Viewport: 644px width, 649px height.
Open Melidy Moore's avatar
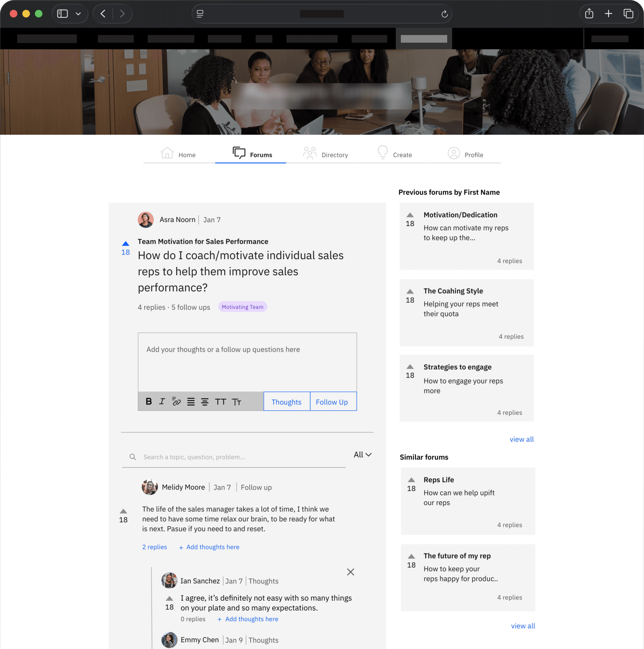[x=149, y=487]
